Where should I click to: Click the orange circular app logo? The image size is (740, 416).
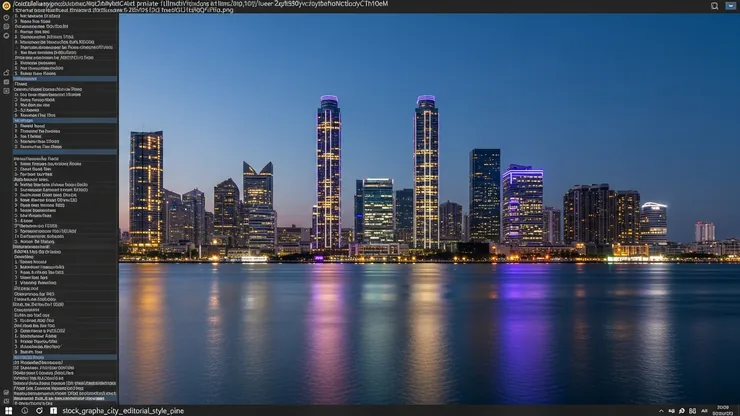click(6, 6)
